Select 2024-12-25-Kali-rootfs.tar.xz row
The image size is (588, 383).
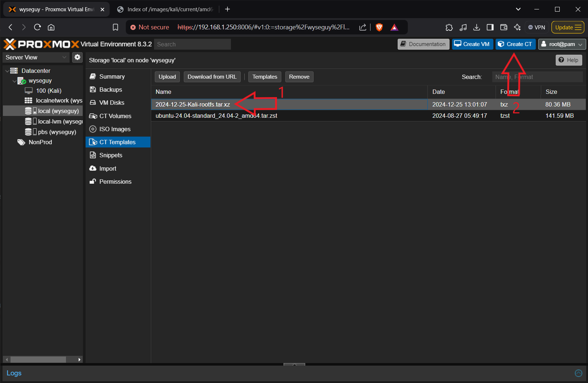368,104
